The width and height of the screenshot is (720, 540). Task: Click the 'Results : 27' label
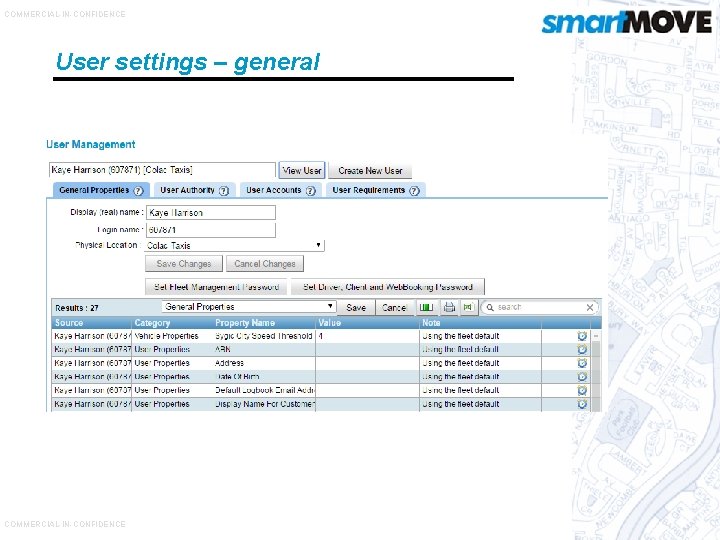[x=77, y=308]
